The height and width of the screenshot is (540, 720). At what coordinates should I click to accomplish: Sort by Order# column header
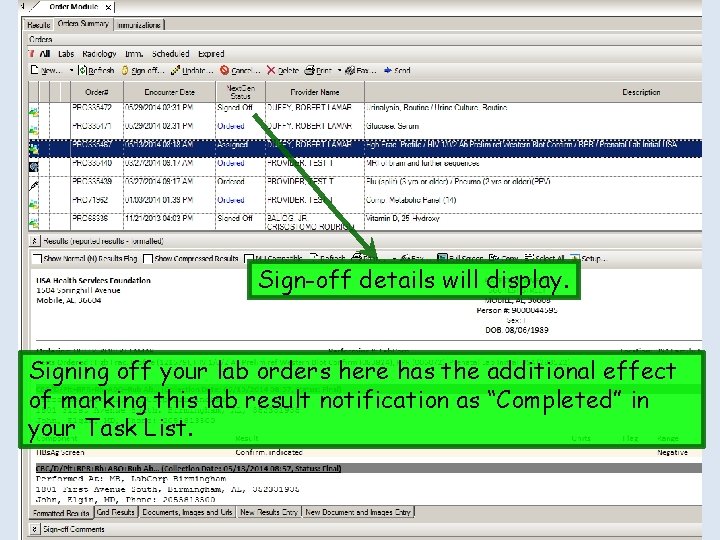(97, 92)
